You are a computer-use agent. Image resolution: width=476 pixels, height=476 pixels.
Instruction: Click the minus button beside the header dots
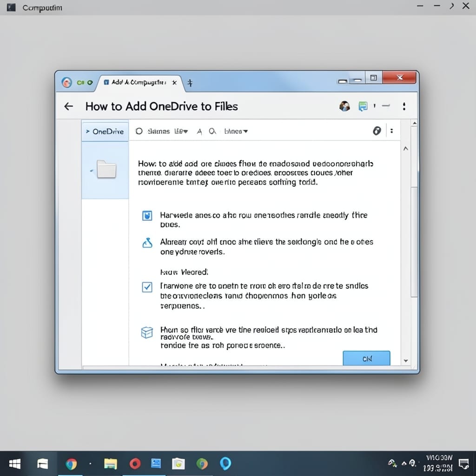(386, 106)
